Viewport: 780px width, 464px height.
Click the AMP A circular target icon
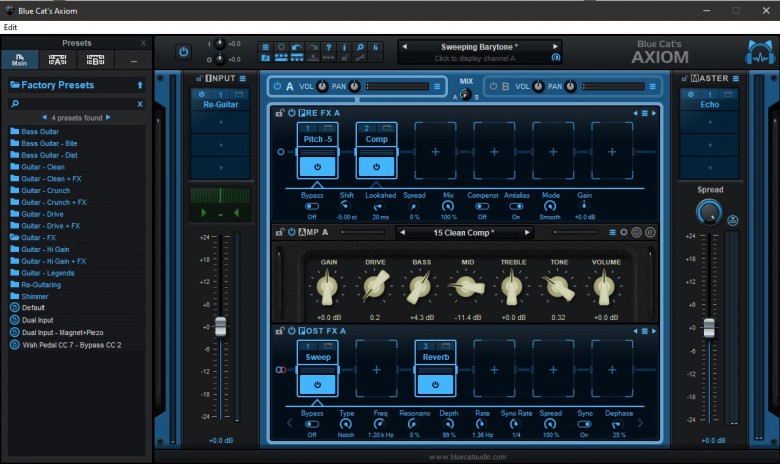pos(636,232)
